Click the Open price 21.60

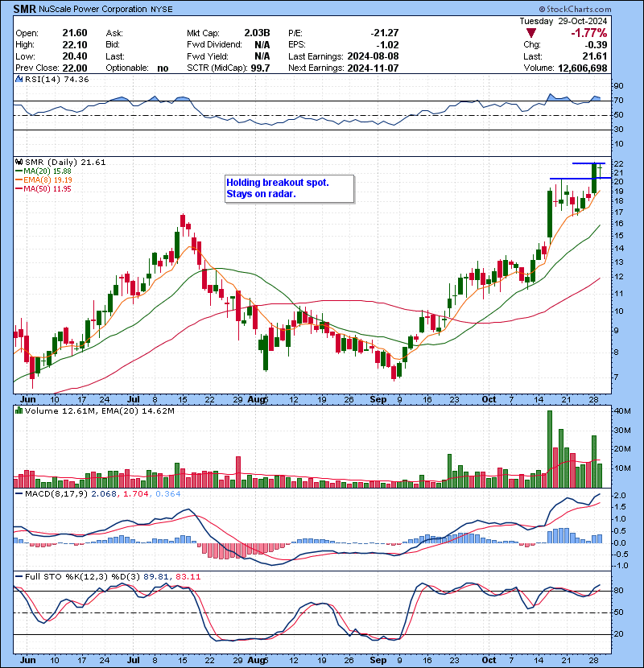(x=75, y=33)
